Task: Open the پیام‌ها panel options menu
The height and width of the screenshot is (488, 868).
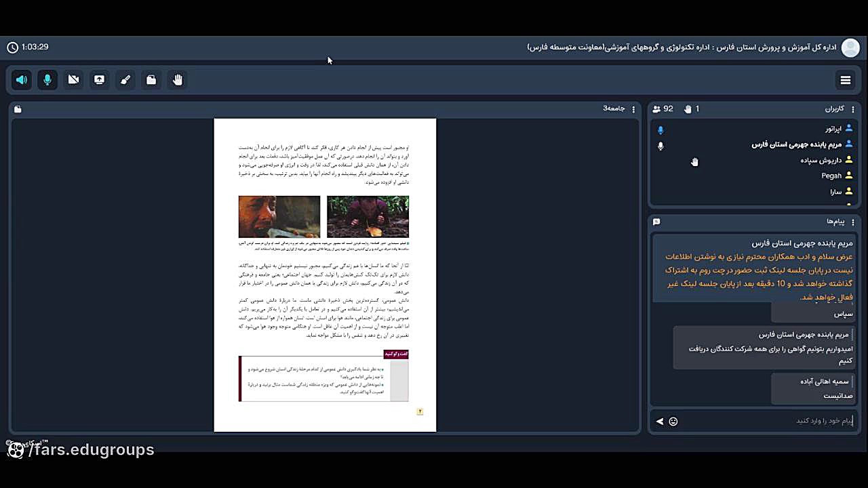Action: (853, 222)
